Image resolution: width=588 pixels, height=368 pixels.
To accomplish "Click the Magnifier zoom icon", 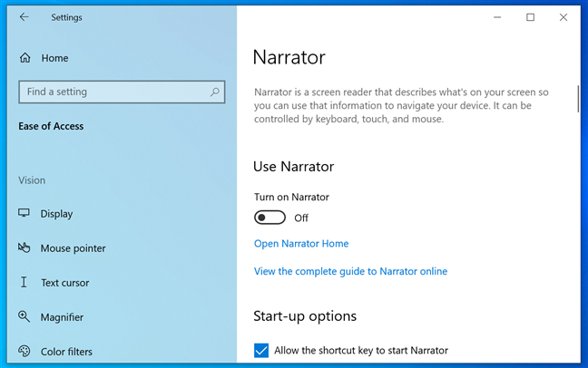I will tap(24, 316).
